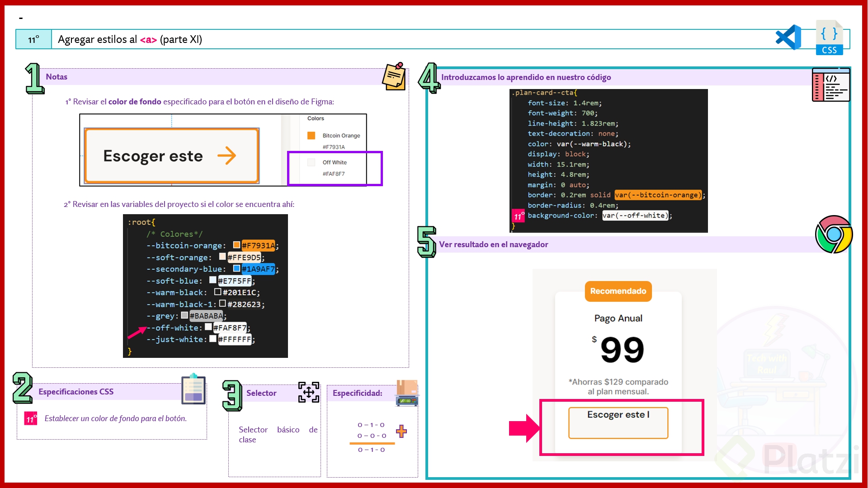Click the 'border-radius: 0.4rem;' line
The width and height of the screenshot is (868, 488).
click(573, 206)
